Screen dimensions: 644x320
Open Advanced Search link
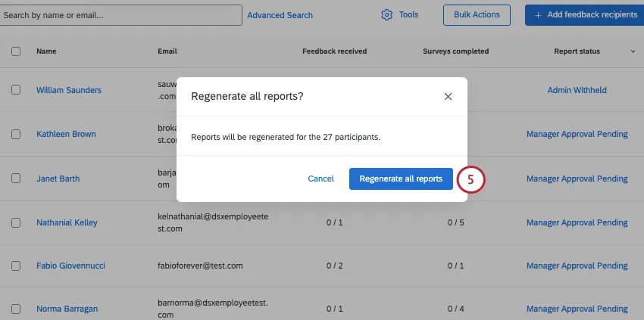[280, 15]
